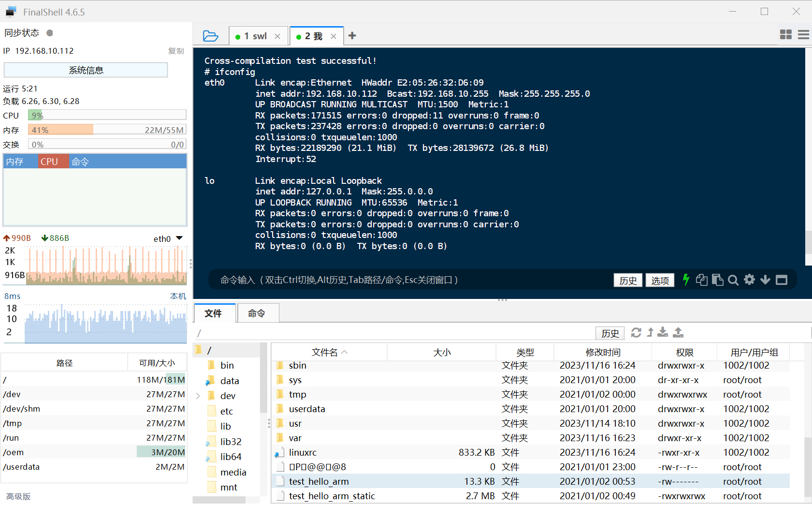The width and height of the screenshot is (812, 505).
Task: Click the sync status indicator dot
Action: tap(50, 33)
